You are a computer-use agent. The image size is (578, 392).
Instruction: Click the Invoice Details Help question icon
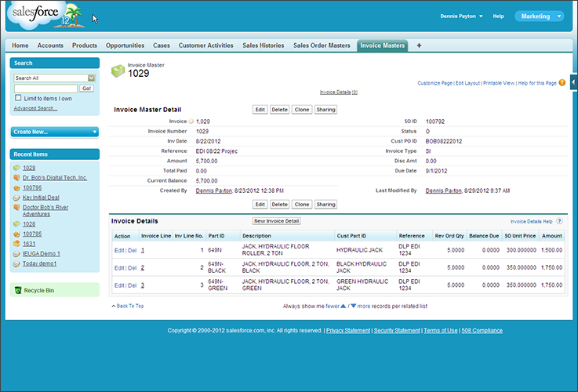point(559,221)
